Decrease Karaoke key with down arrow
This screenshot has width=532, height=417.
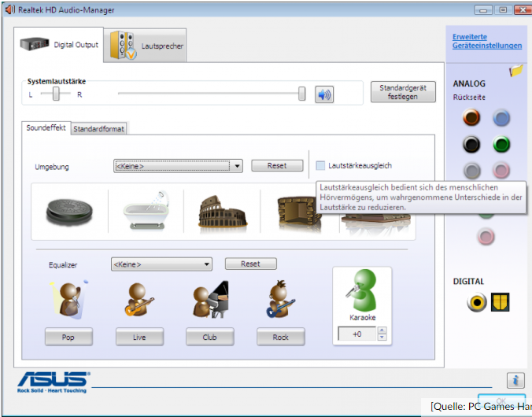tap(382, 338)
